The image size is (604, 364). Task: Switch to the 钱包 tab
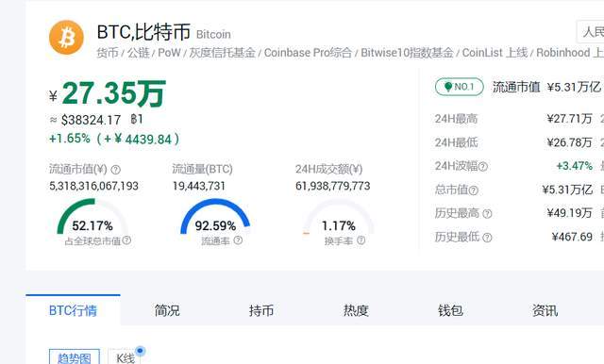pos(450,310)
